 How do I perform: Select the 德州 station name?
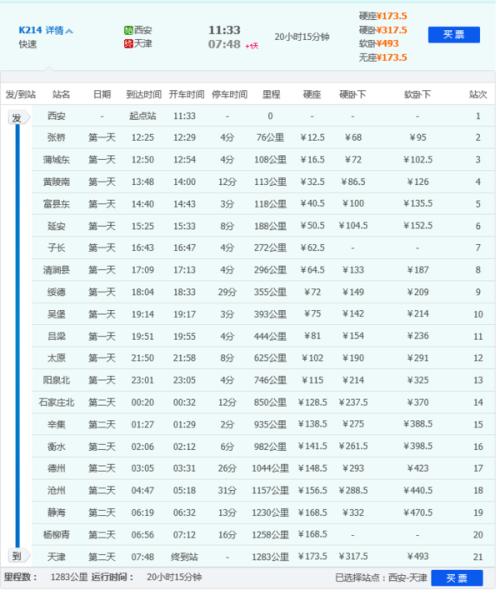[x=57, y=468]
